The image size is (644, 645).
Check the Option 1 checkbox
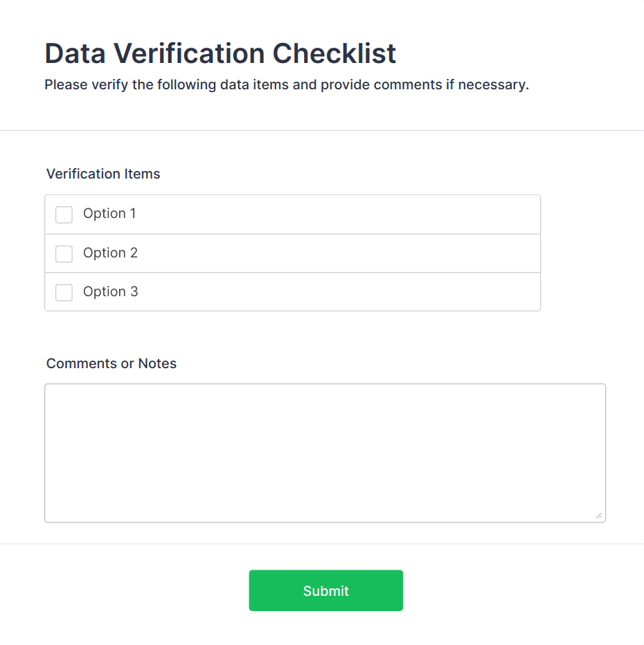click(x=64, y=215)
